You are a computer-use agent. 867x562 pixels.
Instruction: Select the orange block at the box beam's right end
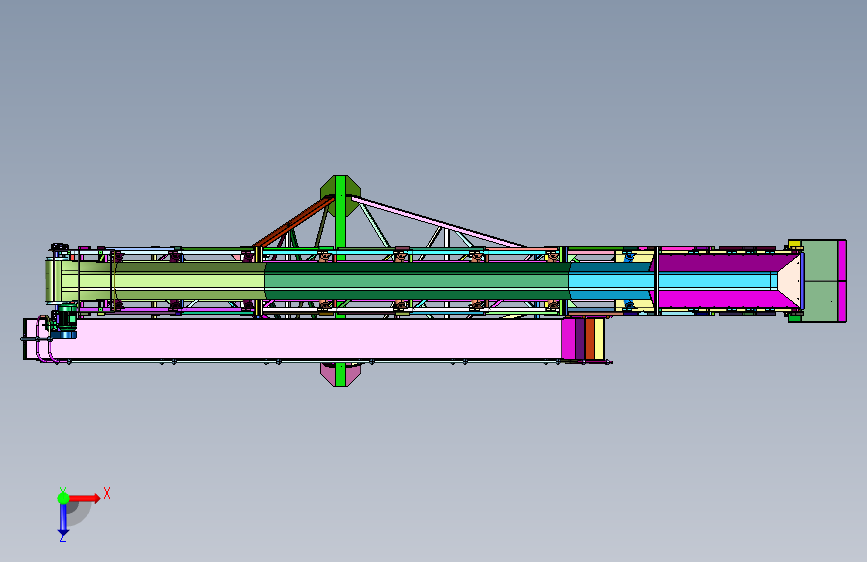[590, 339]
